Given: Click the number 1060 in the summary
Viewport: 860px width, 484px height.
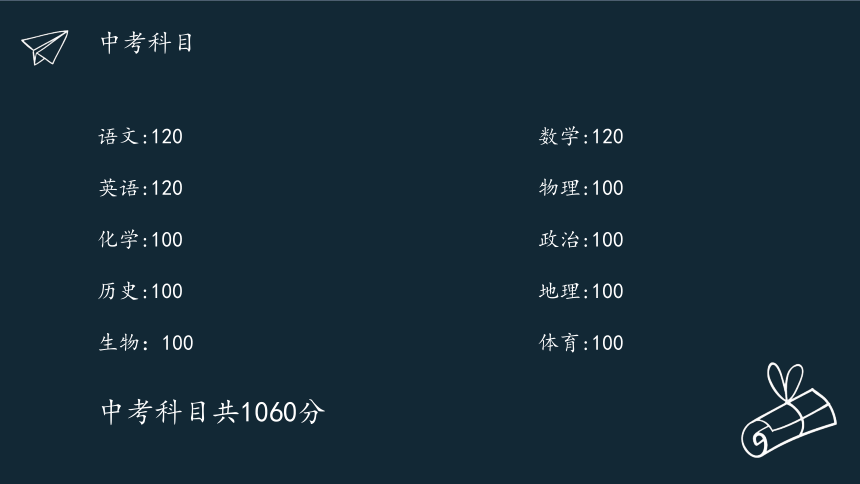Looking at the screenshot, I should 269,412.
